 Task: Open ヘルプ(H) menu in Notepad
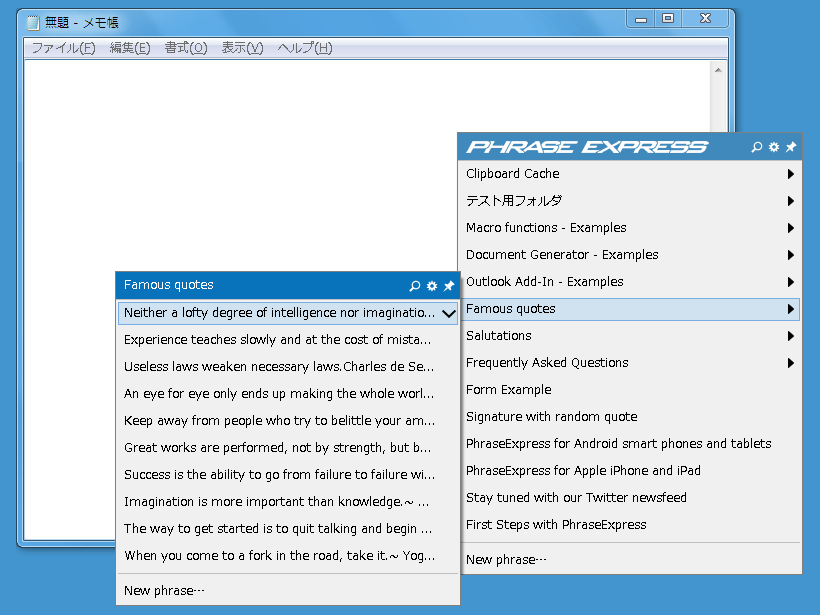coord(305,48)
